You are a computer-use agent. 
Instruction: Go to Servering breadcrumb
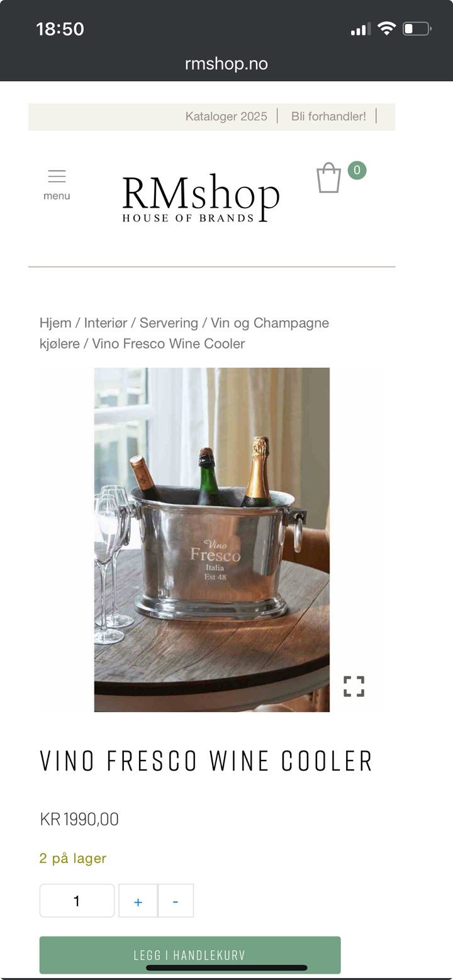click(169, 323)
